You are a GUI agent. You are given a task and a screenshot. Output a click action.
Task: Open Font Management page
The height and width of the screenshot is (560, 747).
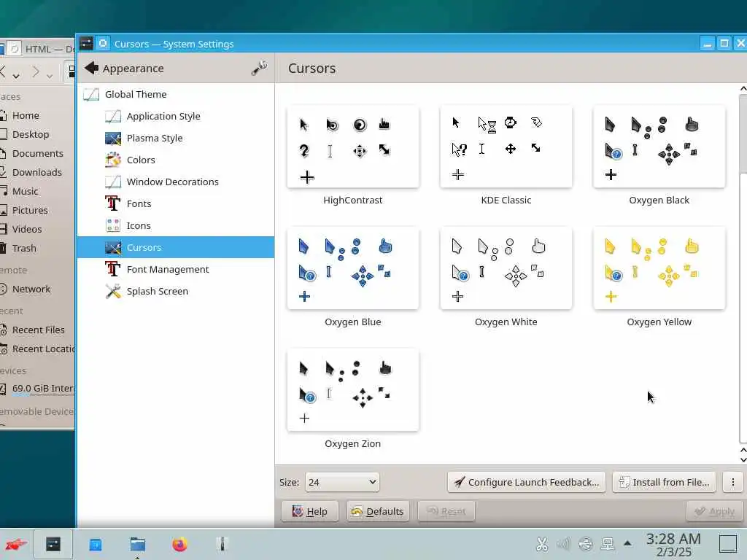click(x=175, y=270)
